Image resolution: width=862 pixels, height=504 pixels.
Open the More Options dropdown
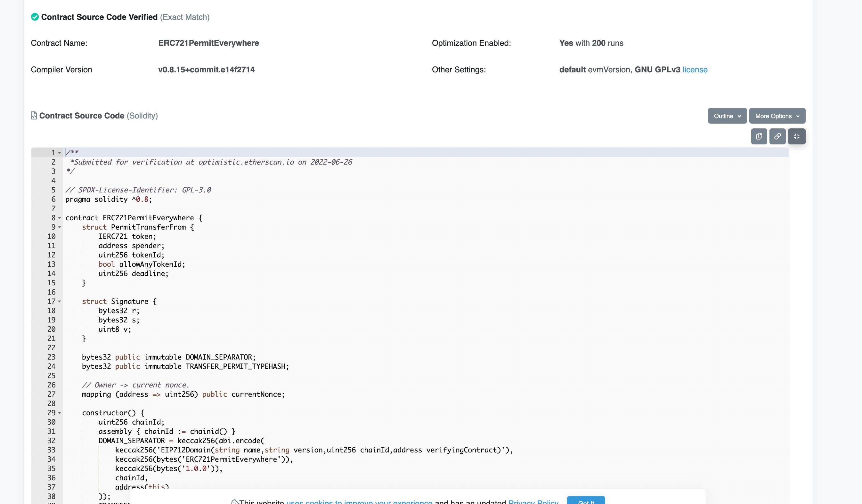click(777, 116)
